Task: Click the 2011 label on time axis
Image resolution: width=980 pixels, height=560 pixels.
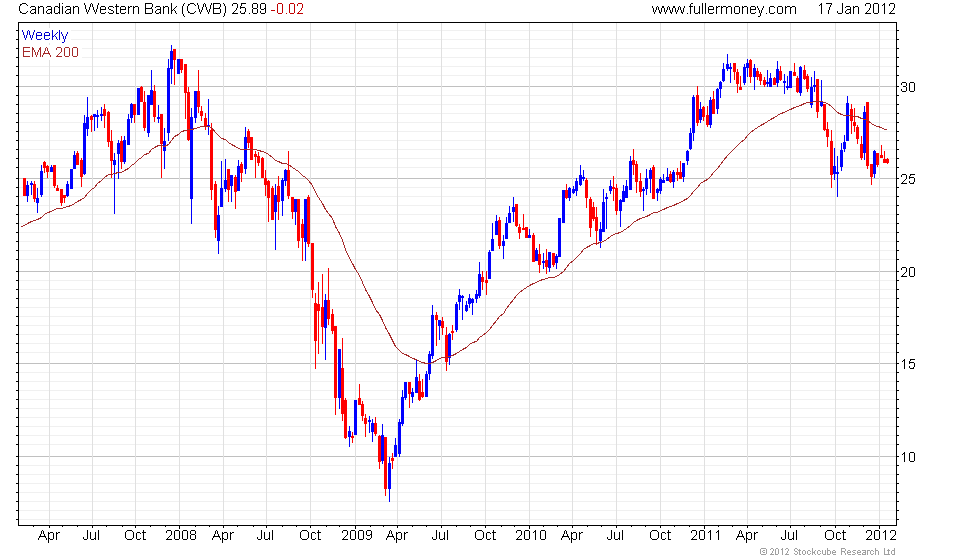Action: click(x=706, y=536)
